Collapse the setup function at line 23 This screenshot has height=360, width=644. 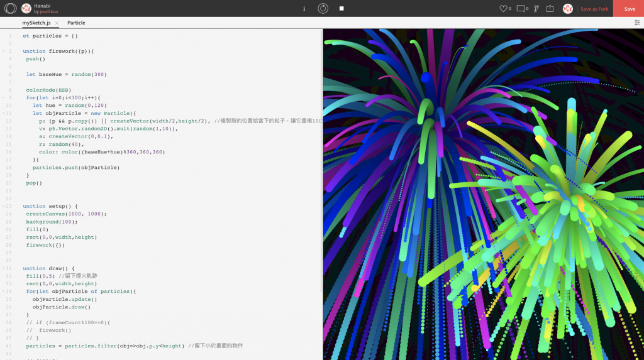pos(4,206)
